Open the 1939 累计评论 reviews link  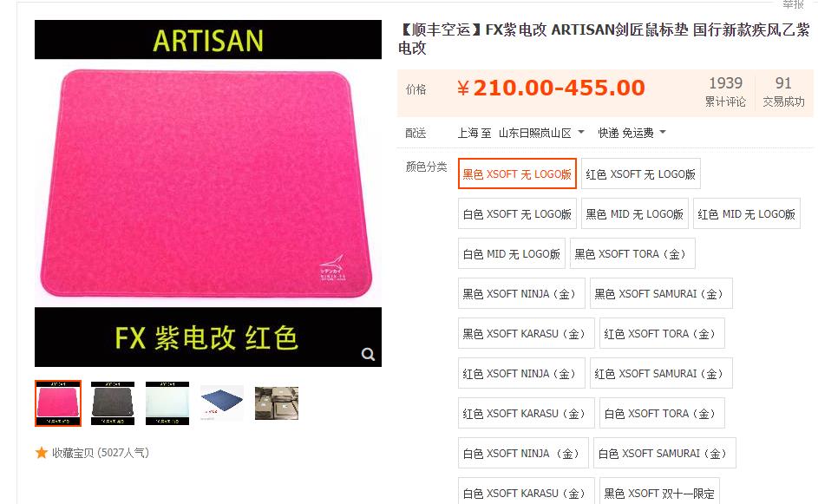[x=725, y=91]
